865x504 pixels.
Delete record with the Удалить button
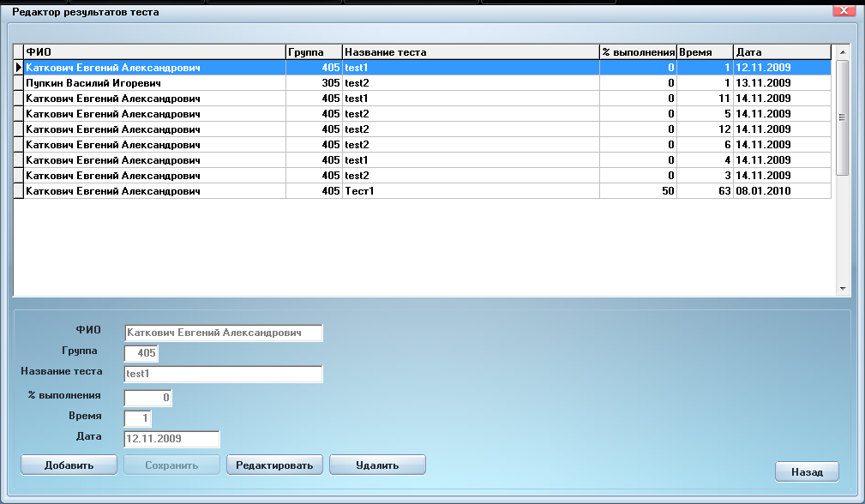tap(377, 465)
